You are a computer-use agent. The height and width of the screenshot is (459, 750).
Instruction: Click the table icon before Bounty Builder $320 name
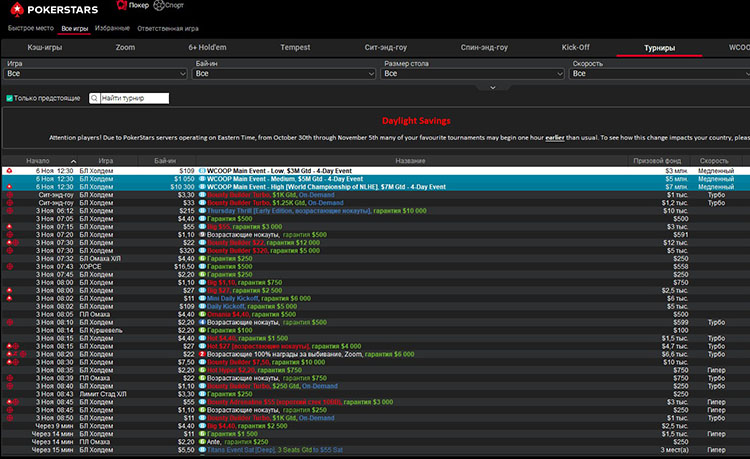point(202,251)
